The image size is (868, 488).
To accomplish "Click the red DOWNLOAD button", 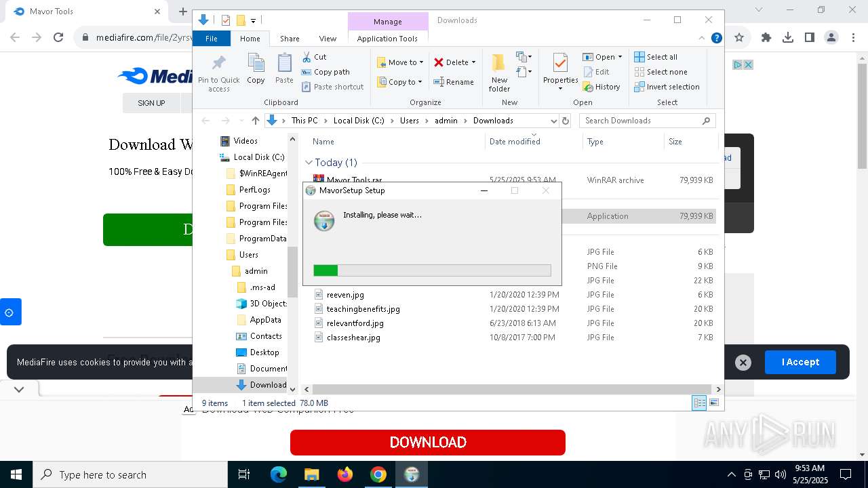I will pos(428,443).
